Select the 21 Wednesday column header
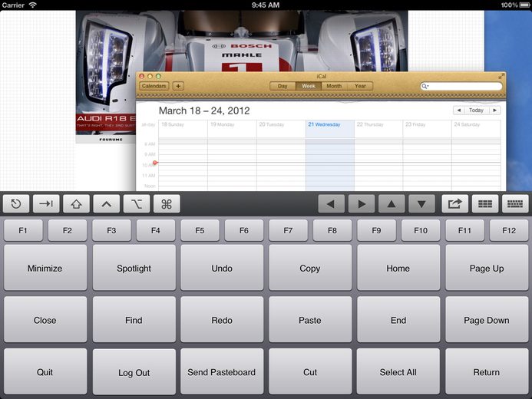This screenshot has width=532, height=399. tap(324, 124)
